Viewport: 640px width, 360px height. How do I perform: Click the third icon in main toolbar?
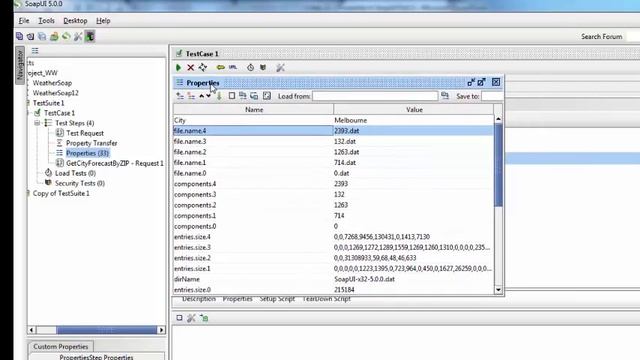point(42,36)
